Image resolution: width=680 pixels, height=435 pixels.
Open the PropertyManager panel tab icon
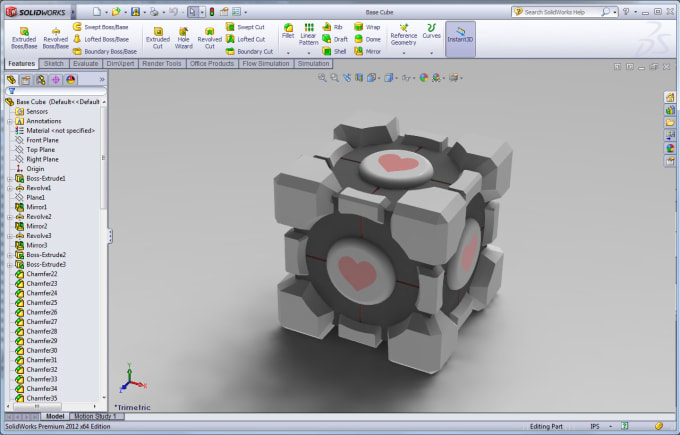(26, 80)
